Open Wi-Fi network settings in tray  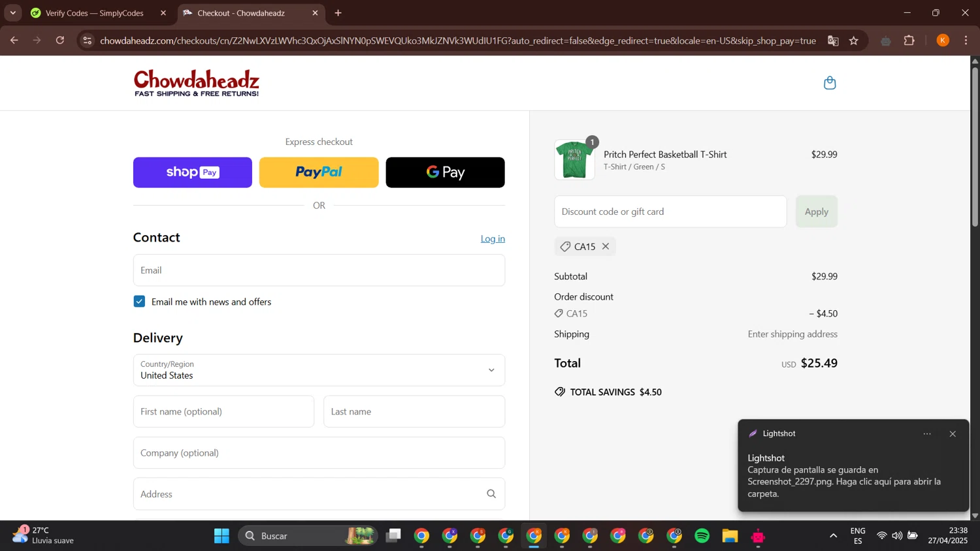coord(882,536)
